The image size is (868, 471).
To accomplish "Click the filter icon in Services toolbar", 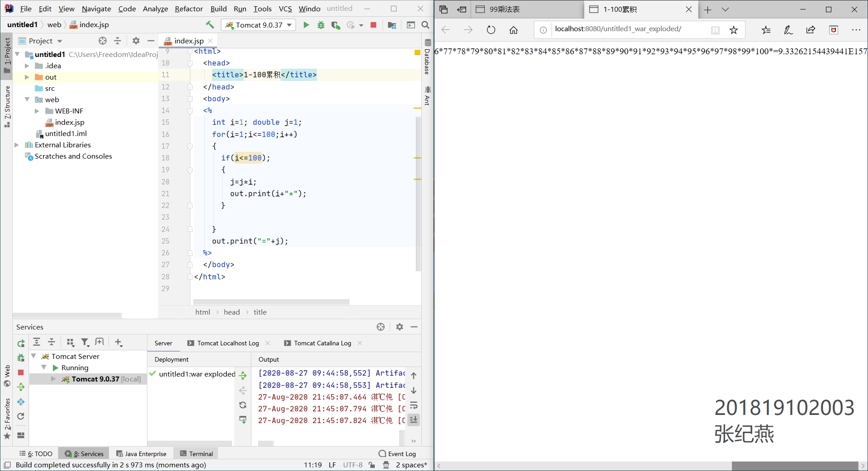I will (x=85, y=342).
